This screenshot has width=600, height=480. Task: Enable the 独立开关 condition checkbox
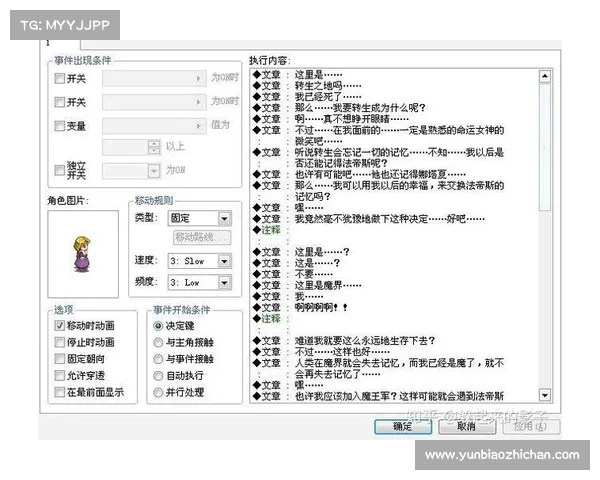pos(59,171)
